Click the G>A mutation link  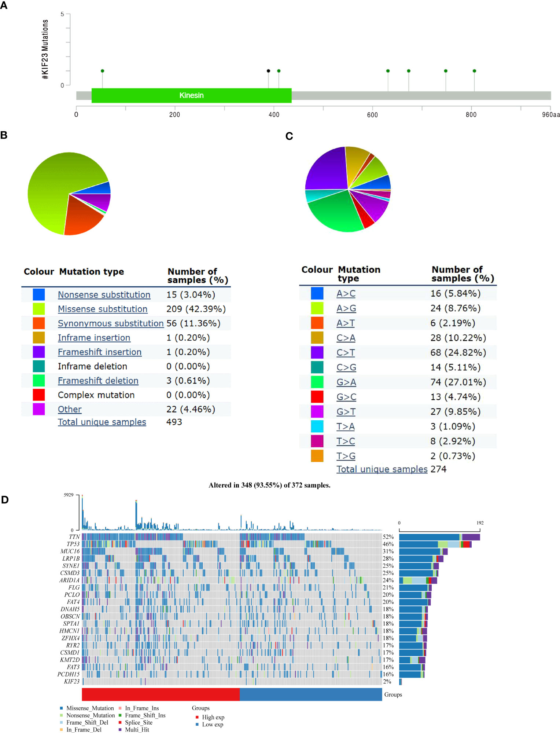346,382
